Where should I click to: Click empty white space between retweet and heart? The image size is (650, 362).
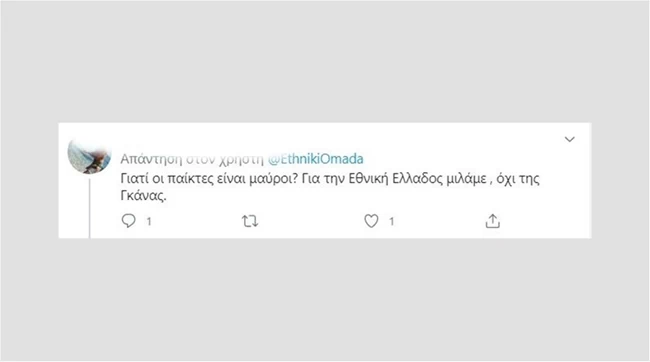pyautogui.click(x=311, y=221)
